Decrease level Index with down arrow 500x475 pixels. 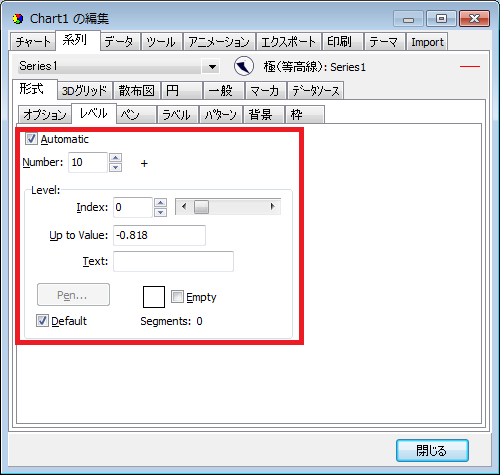[x=161, y=212]
